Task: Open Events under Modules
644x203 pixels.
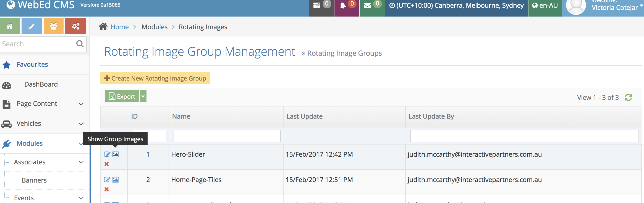Action: [24, 198]
